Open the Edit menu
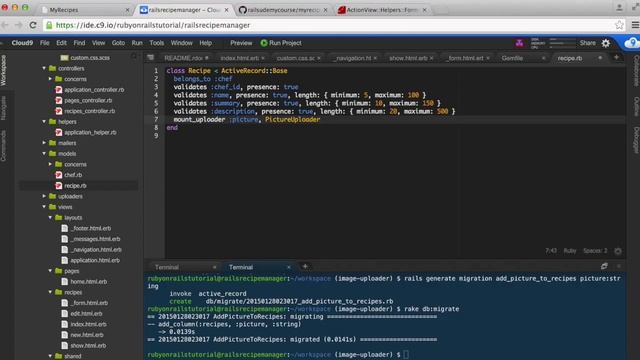 point(61,43)
